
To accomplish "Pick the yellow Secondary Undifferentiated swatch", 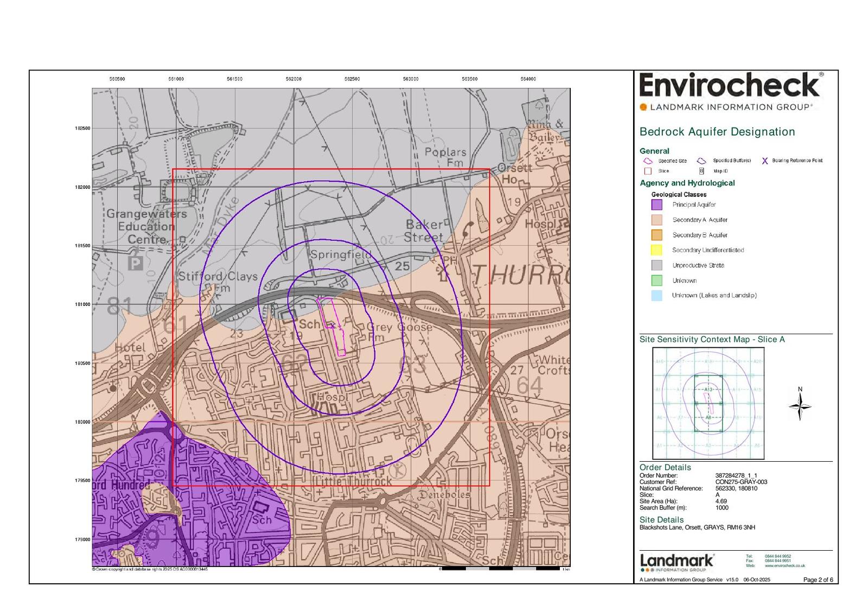I will pos(656,250).
